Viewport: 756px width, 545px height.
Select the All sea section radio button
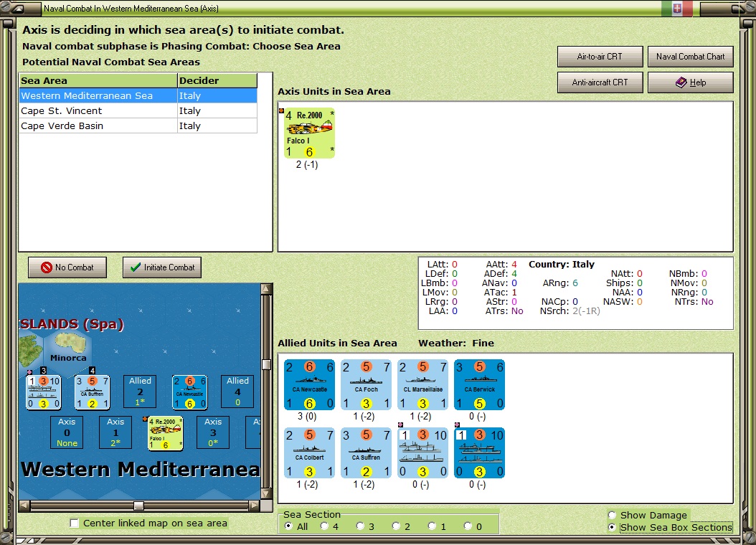click(289, 526)
